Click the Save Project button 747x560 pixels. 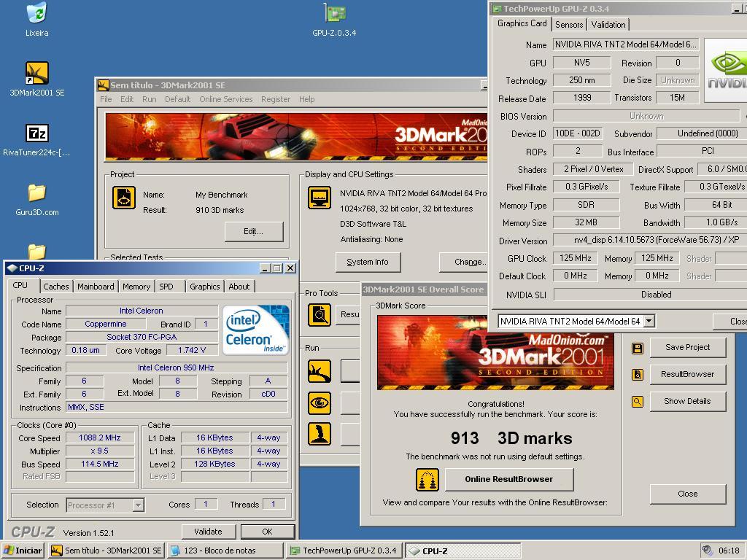point(688,347)
